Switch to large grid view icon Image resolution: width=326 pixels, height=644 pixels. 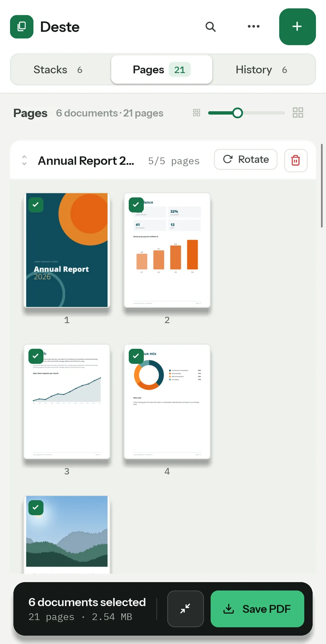pyautogui.click(x=298, y=112)
